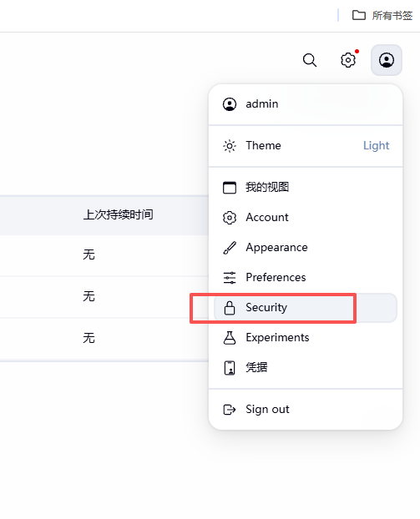Click the admin username at menu top

click(261, 104)
